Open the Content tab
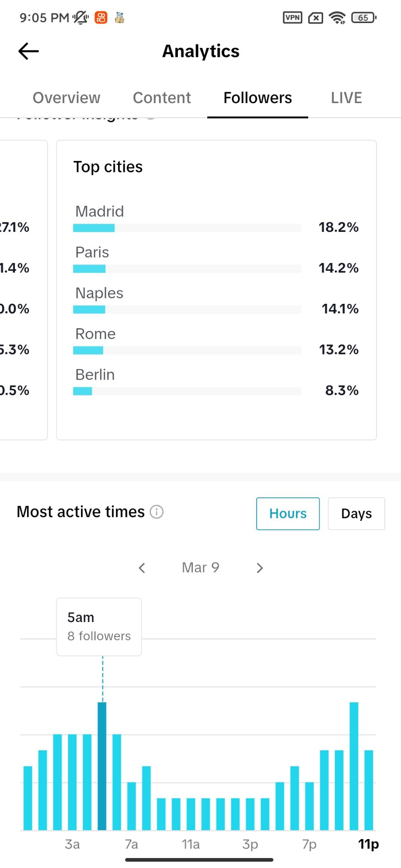This screenshot has height=868, width=401. click(162, 98)
